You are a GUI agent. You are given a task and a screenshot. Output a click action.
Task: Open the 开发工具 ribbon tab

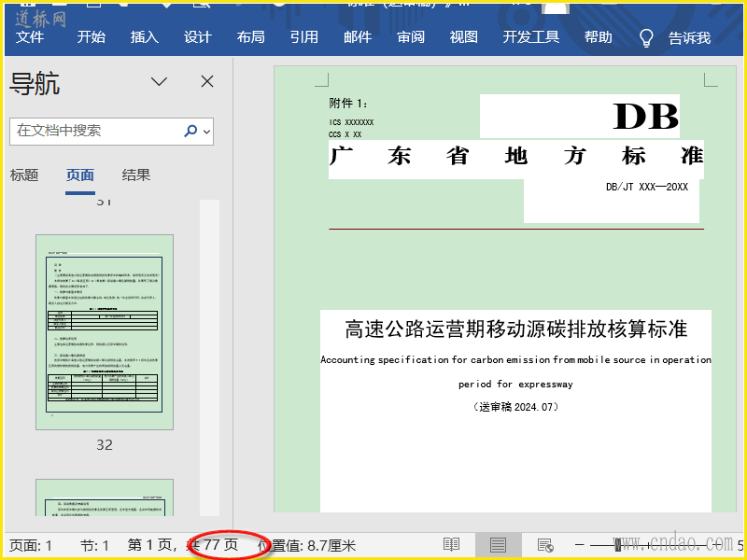(x=530, y=36)
